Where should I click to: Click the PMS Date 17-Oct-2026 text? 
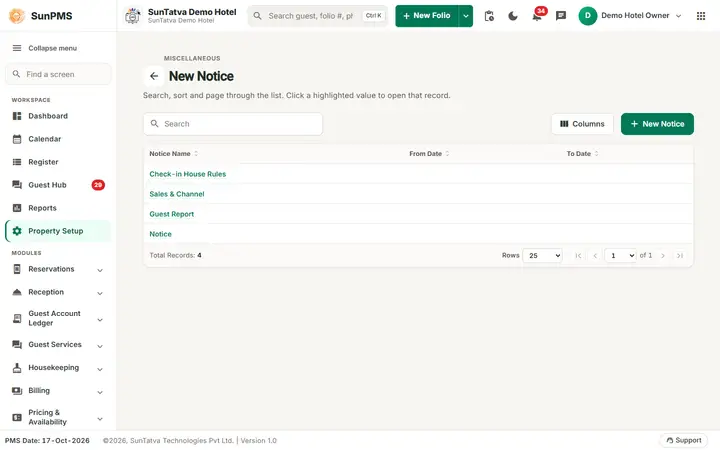[x=47, y=441]
